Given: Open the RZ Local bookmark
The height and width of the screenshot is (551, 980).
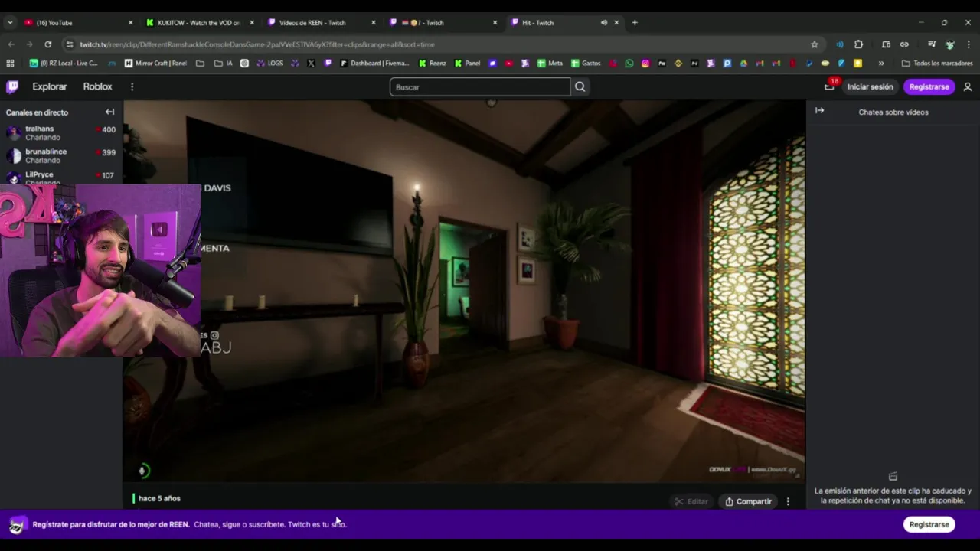Looking at the screenshot, I should click(x=63, y=63).
